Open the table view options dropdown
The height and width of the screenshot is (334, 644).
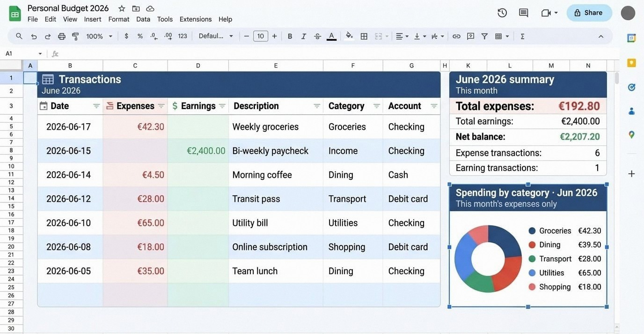coord(502,36)
